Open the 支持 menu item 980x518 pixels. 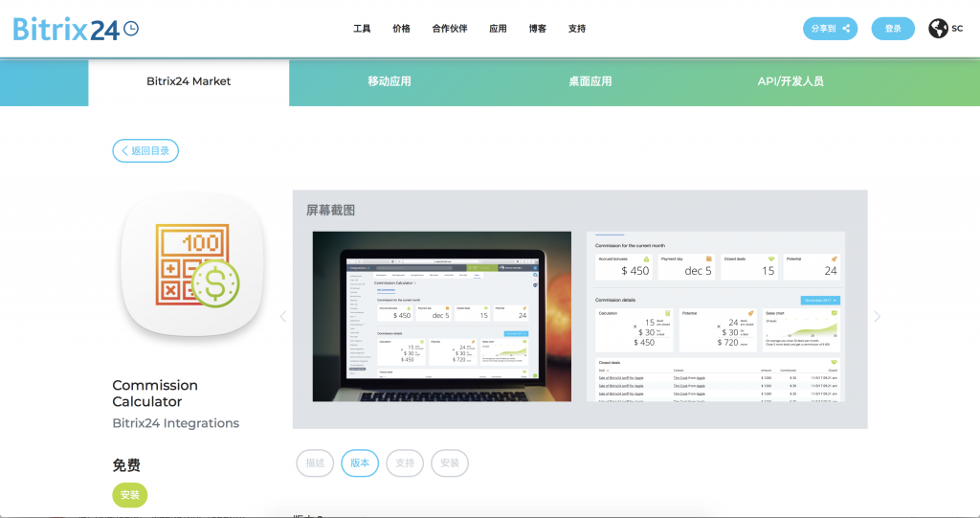(577, 29)
